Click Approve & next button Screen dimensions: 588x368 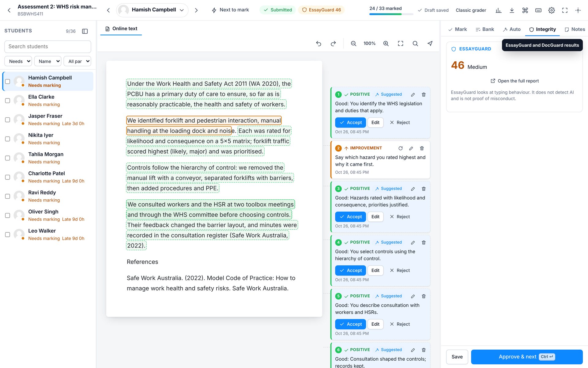pos(527,357)
